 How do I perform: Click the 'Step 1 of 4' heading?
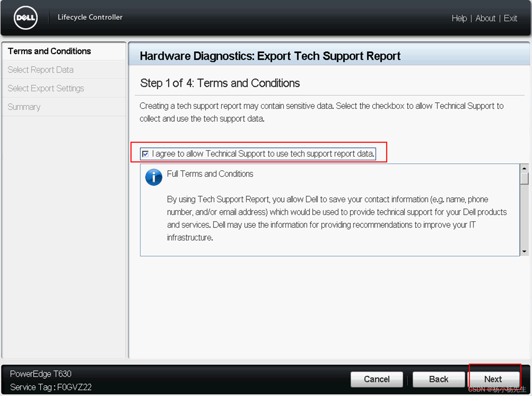pos(220,83)
